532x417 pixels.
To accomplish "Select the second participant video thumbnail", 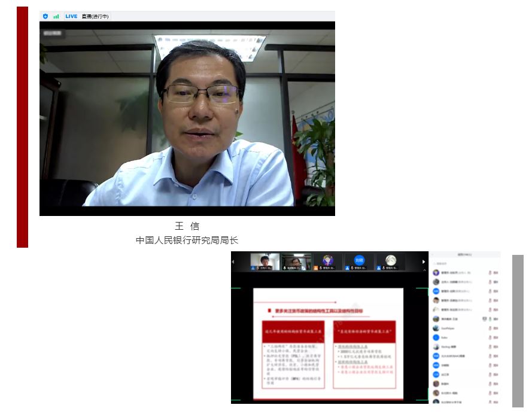I will [x=296, y=261].
